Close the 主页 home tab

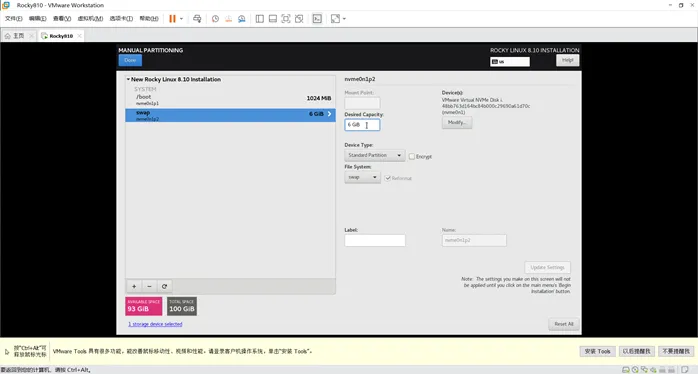point(31,36)
